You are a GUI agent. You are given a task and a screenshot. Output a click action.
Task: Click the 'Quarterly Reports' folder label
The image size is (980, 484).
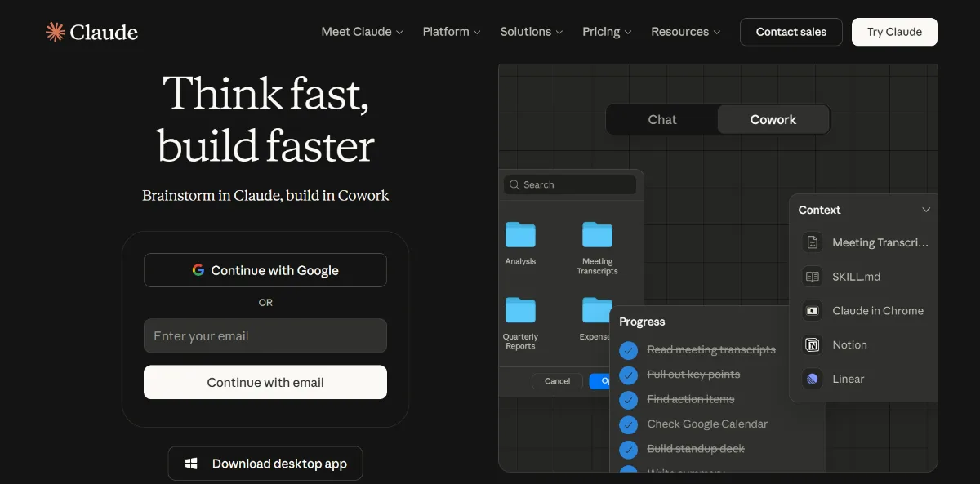point(520,341)
